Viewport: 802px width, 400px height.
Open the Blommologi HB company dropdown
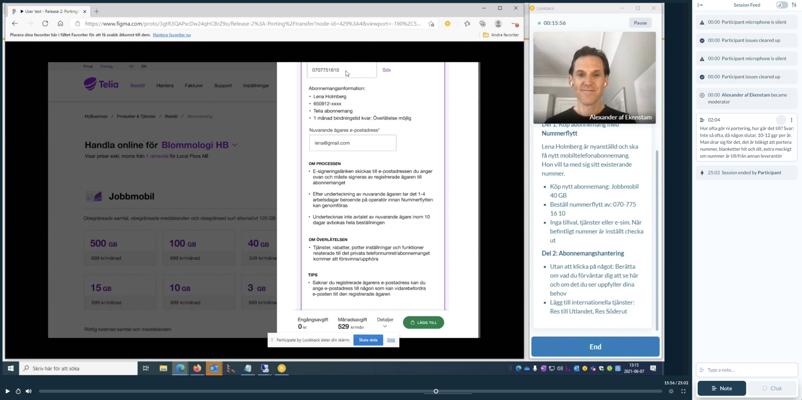tap(235, 145)
